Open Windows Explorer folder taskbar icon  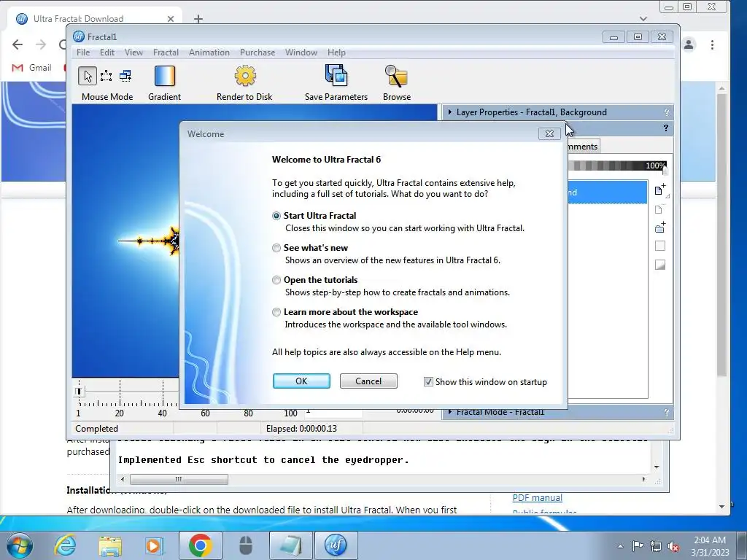tap(110, 545)
